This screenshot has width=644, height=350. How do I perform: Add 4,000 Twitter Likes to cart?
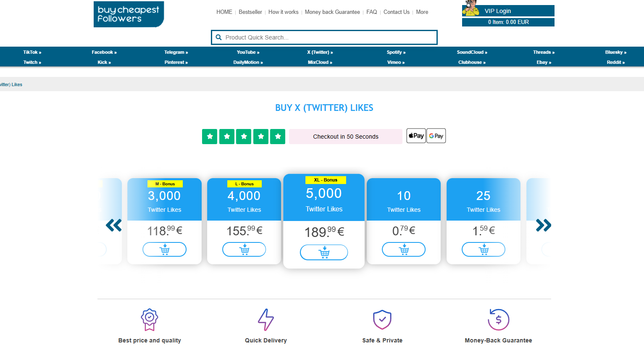pos(244,250)
